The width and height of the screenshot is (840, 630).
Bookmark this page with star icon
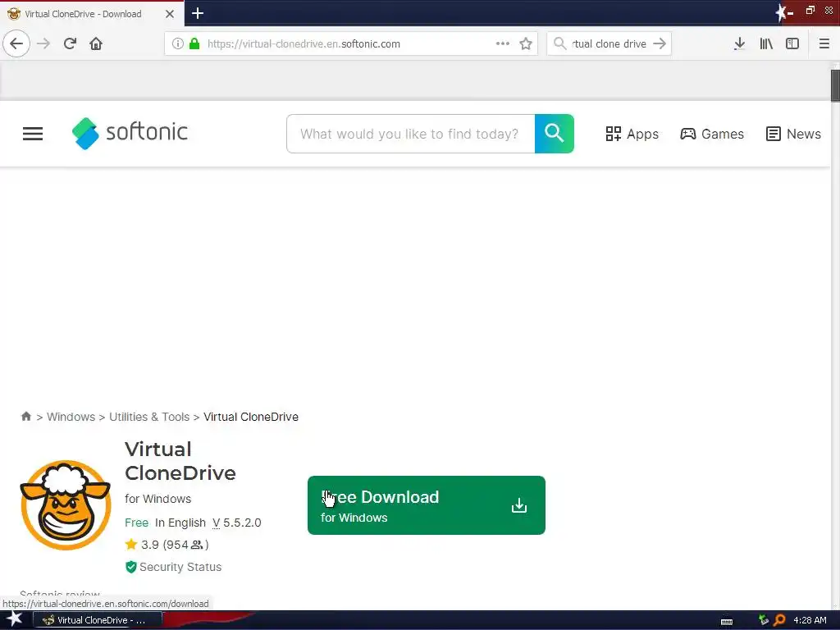(x=526, y=43)
